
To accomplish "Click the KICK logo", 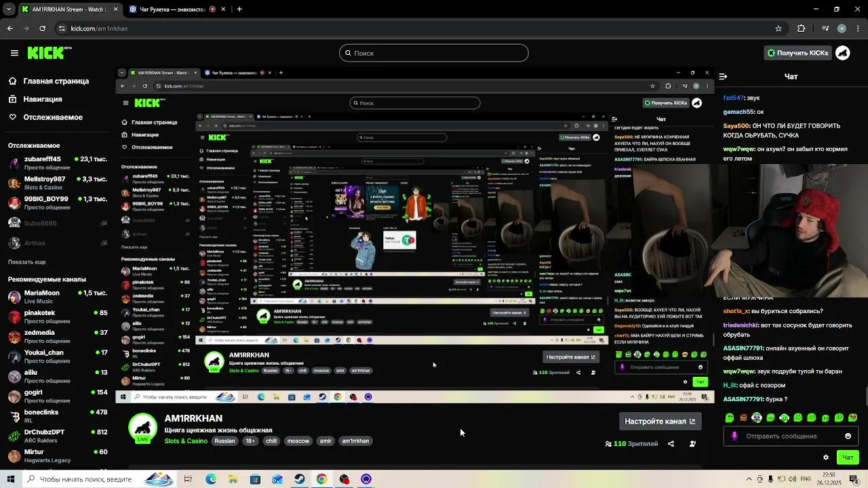I will [x=49, y=53].
